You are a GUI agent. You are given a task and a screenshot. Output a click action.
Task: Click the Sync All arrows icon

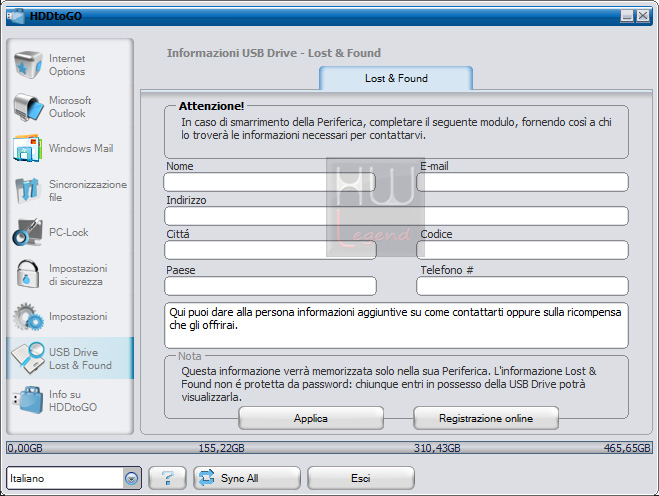[x=206, y=478]
